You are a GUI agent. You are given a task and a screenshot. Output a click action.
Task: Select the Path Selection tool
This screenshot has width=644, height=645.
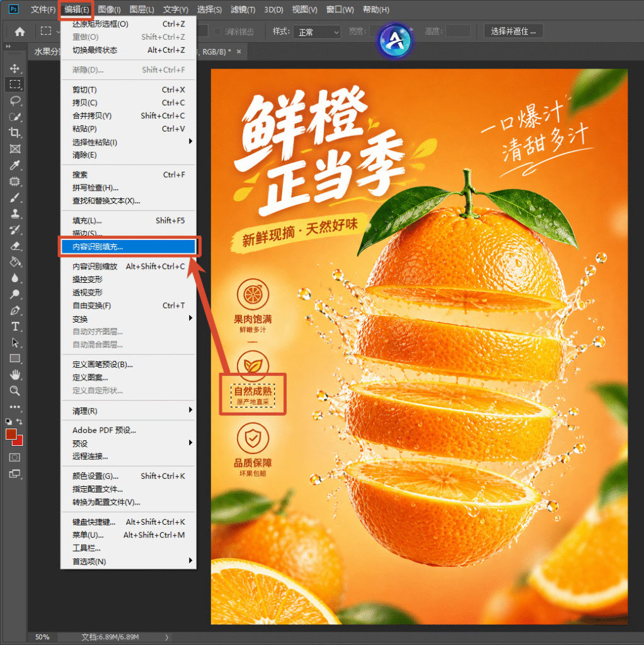coord(15,343)
